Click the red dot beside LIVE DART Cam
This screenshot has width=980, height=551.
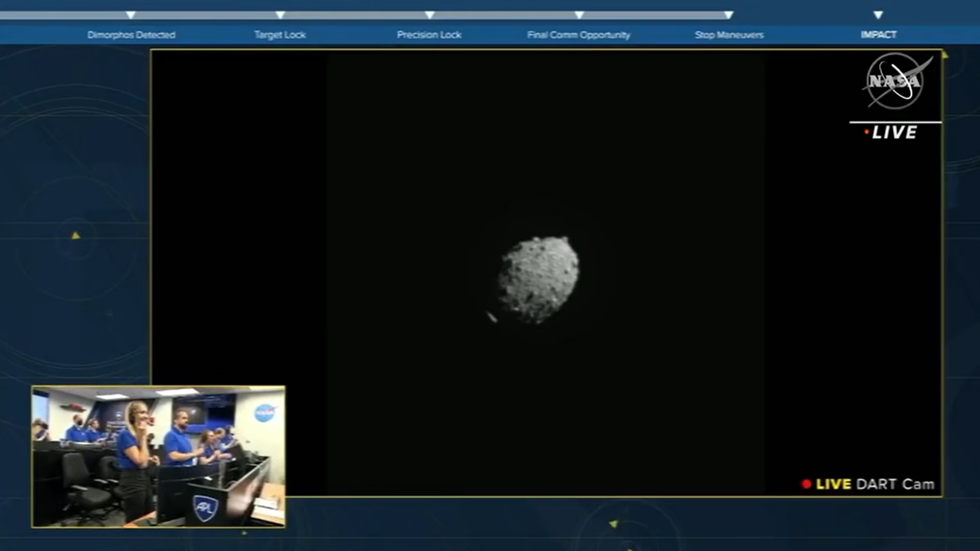point(806,484)
